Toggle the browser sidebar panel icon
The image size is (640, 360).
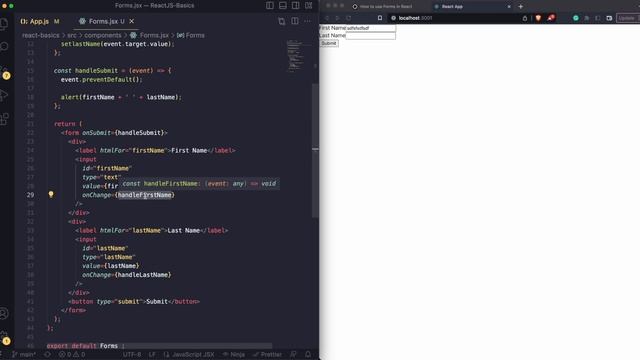pyautogui.click(x=598, y=18)
